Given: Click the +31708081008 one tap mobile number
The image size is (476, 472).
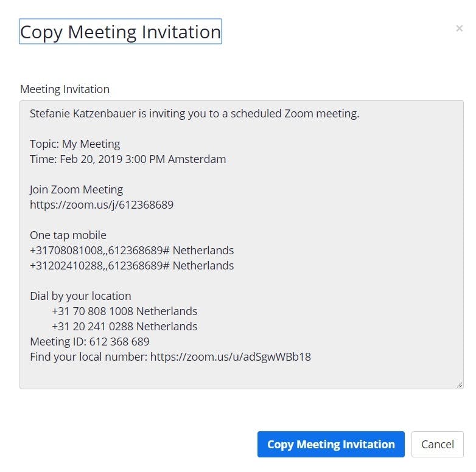Looking at the screenshot, I should [x=131, y=250].
